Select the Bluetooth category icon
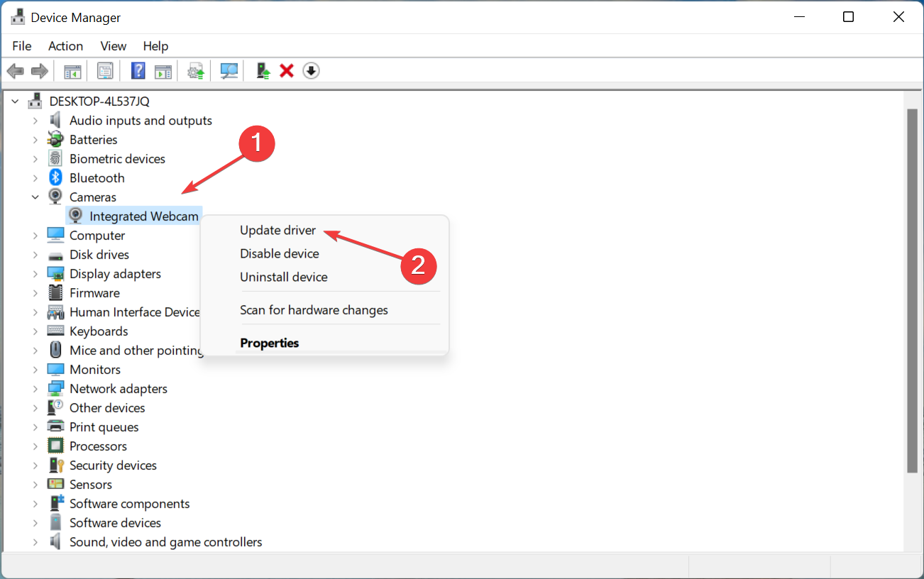This screenshot has width=924, height=579. [55, 177]
